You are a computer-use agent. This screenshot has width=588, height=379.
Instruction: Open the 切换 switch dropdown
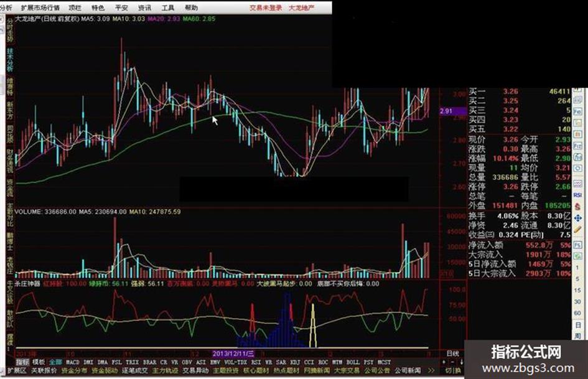pos(452,371)
